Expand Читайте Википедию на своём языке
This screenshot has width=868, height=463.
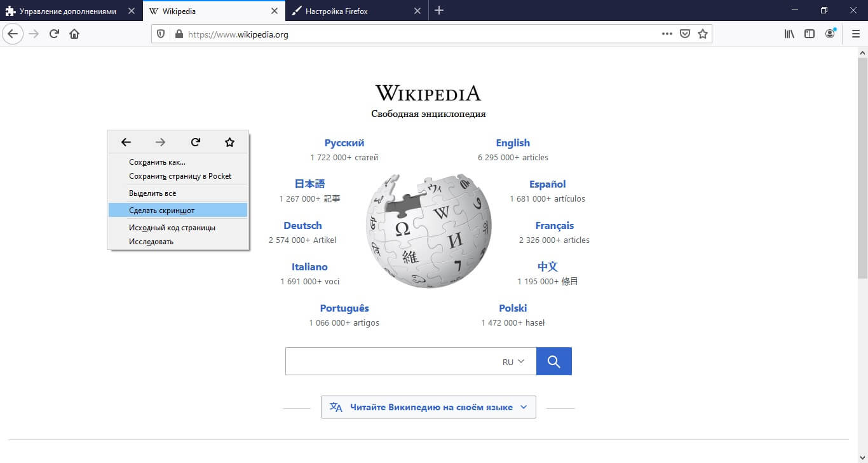point(428,406)
